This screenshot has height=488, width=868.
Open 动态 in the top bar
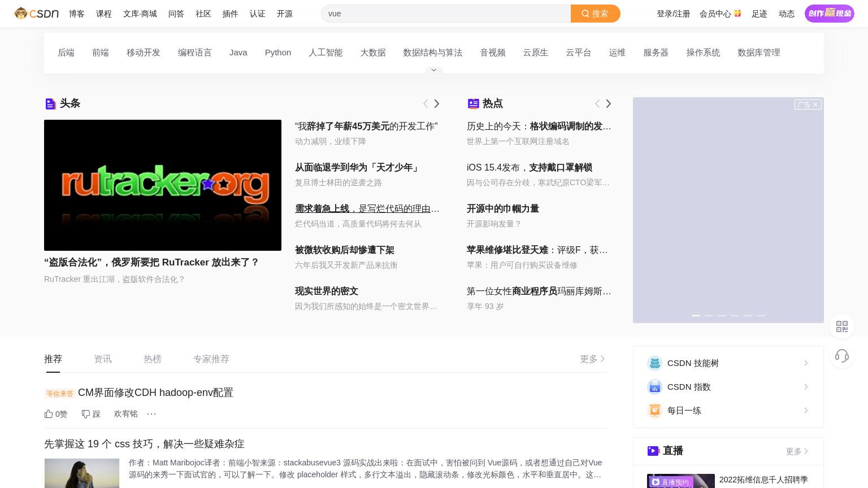click(x=787, y=14)
